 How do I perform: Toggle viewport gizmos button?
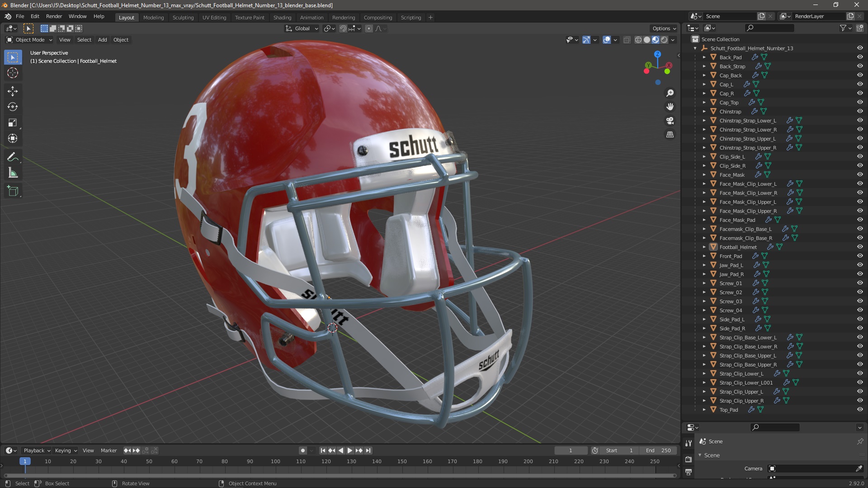586,40
